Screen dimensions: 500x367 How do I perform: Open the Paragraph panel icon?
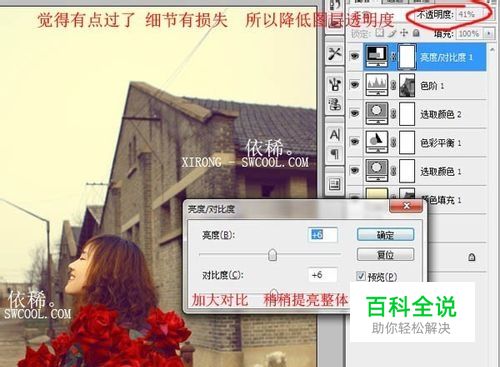tap(335, 153)
